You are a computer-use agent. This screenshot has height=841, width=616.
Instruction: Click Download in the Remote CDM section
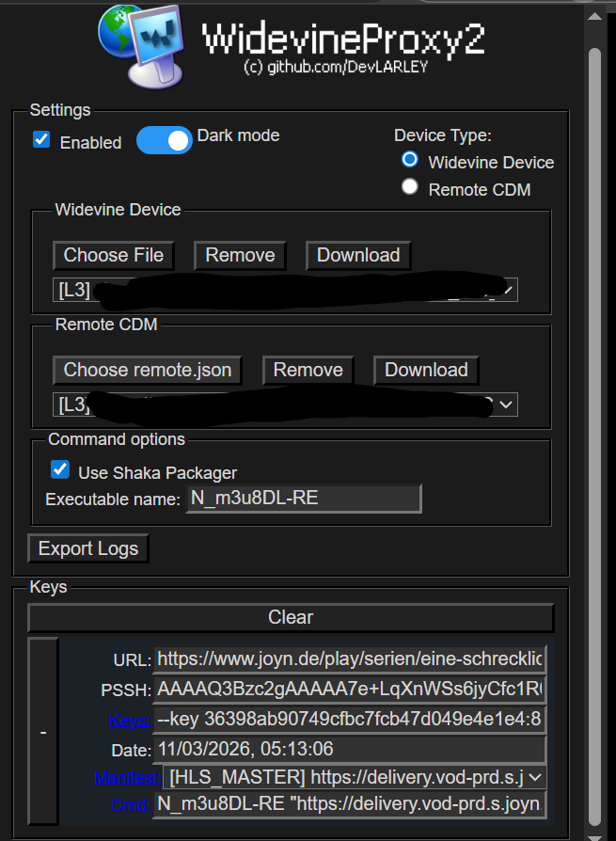coord(426,370)
